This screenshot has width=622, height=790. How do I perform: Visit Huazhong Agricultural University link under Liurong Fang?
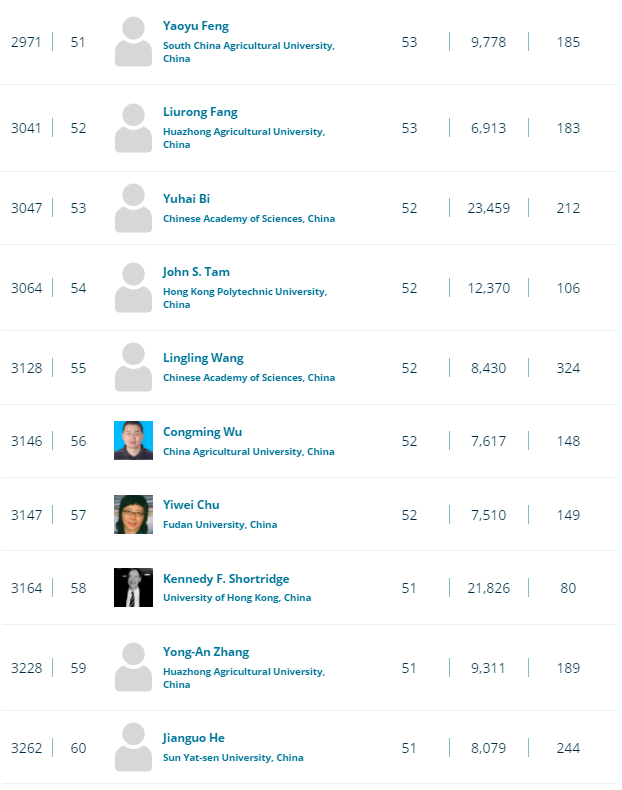(244, 138)
